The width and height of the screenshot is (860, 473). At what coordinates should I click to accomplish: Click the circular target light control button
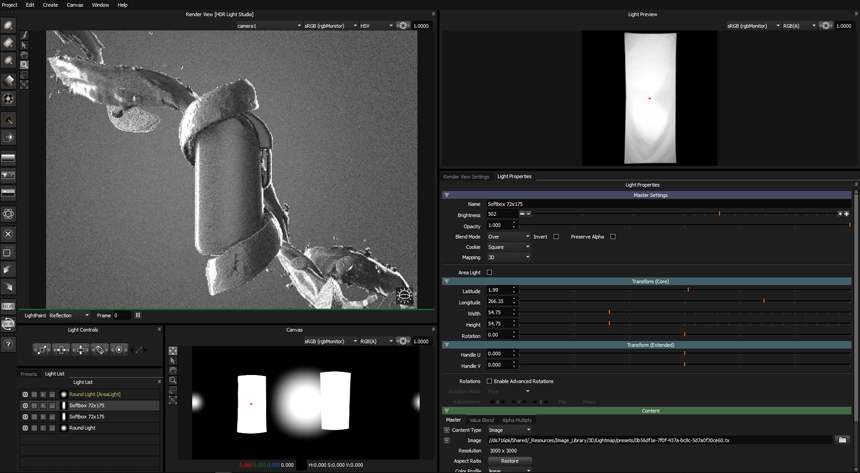(x=118, y=350)
